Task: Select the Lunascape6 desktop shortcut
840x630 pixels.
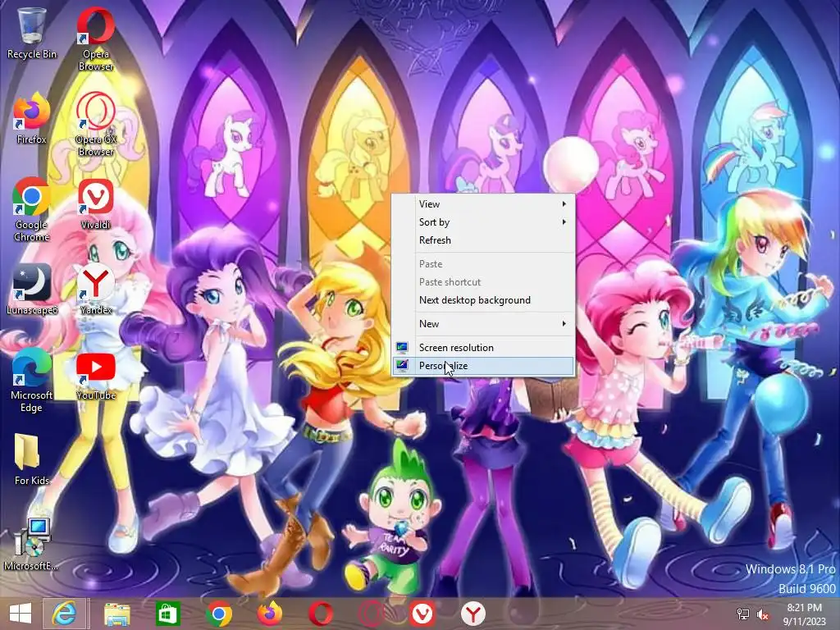Action: pyautogui.click(x=31, y=289)
